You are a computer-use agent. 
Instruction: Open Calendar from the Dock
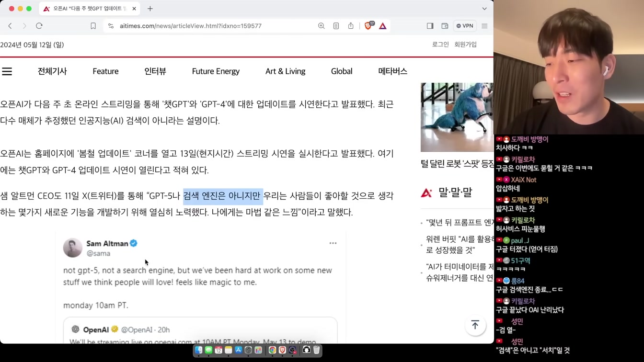[x=218, y=351]
